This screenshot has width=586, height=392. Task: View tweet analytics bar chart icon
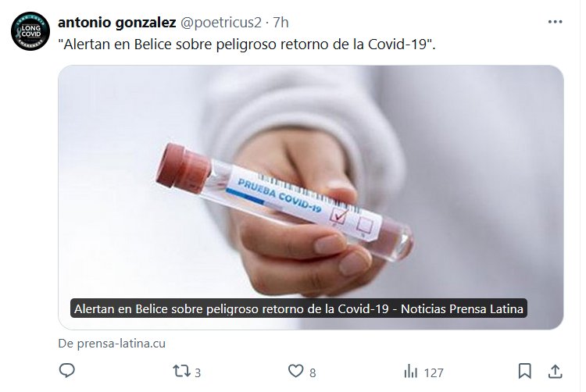coord(410,372)
